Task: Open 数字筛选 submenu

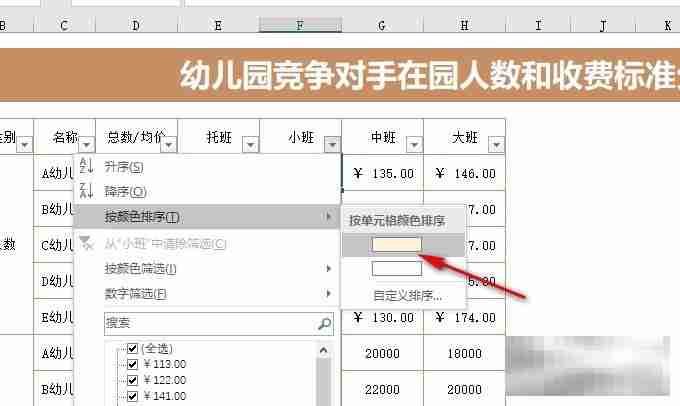Action: coord(206,294)
